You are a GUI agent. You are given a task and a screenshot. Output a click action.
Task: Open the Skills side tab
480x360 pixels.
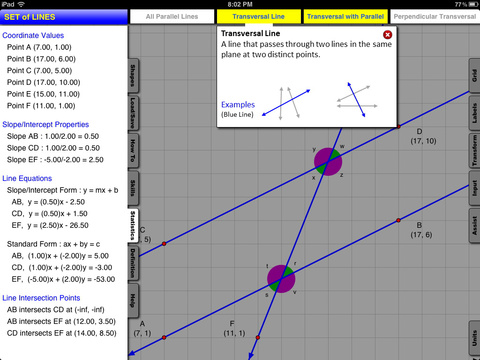[x=133, y=188]
